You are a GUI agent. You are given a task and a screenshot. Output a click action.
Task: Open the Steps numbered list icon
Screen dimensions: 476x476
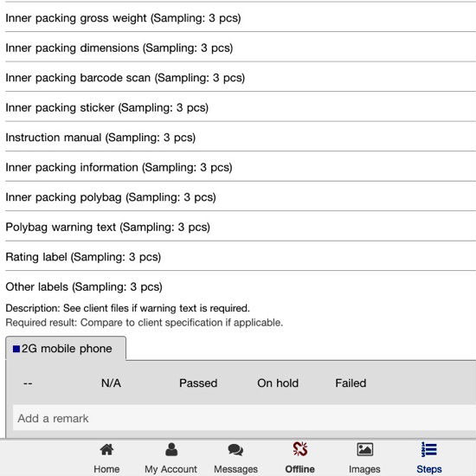point(429,449)
